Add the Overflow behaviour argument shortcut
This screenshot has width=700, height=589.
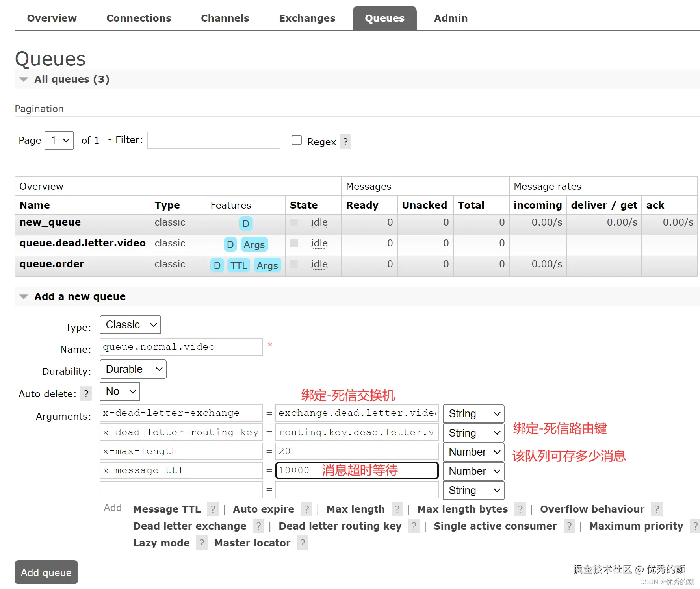(x=592, y=509)
